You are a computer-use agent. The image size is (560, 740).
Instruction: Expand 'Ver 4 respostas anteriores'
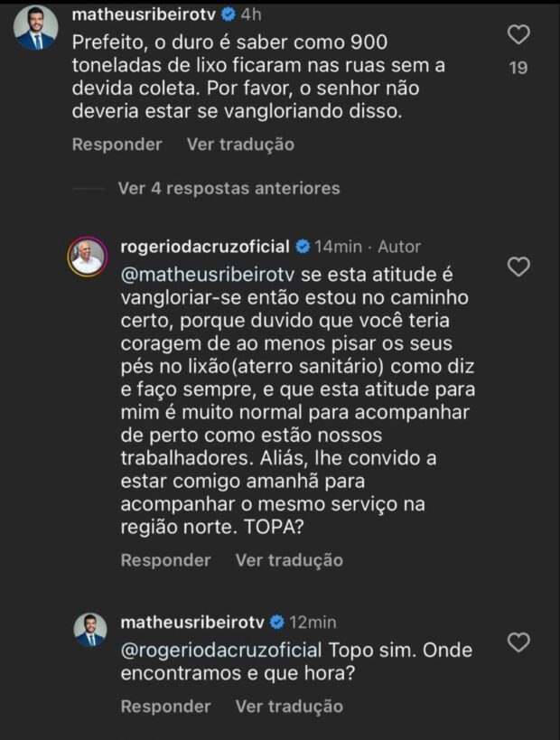[x=229, y=189]
